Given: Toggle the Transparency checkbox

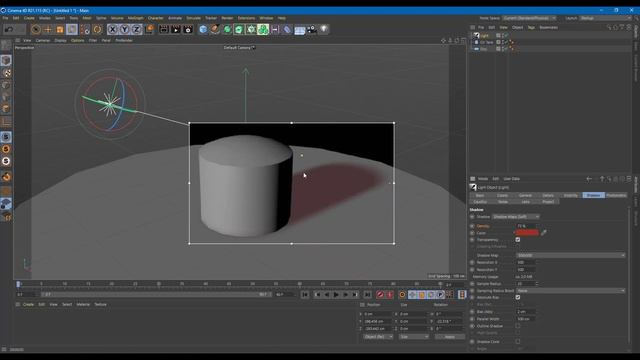Looking at the screenshot, I should (518, 240).
